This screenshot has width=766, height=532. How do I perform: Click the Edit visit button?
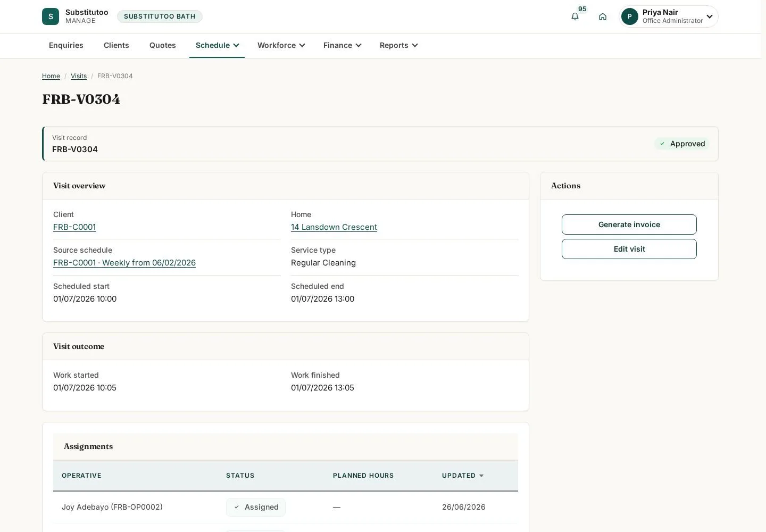[629, 249]
